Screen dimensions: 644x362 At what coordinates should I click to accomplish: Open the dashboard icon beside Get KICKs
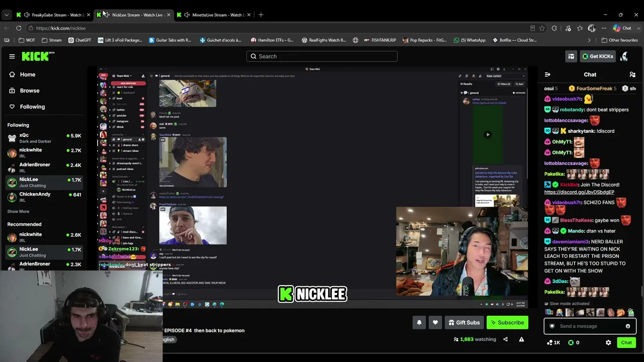(571, 56)
